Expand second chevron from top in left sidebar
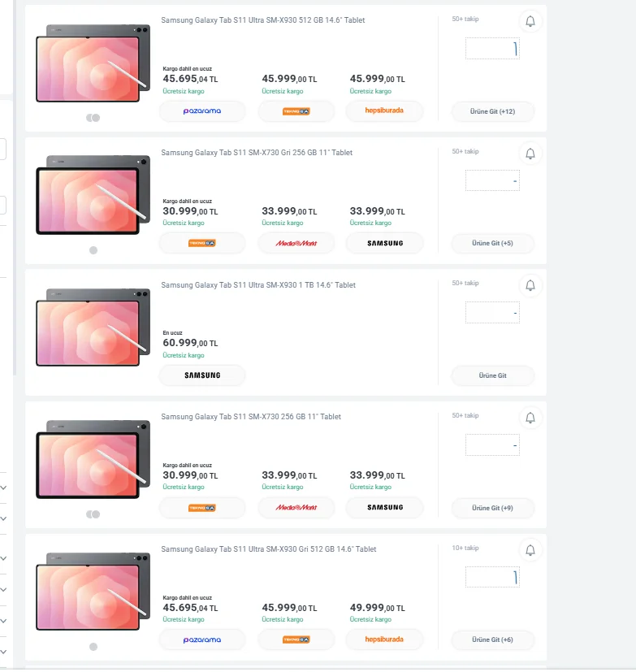 [3, 518]
